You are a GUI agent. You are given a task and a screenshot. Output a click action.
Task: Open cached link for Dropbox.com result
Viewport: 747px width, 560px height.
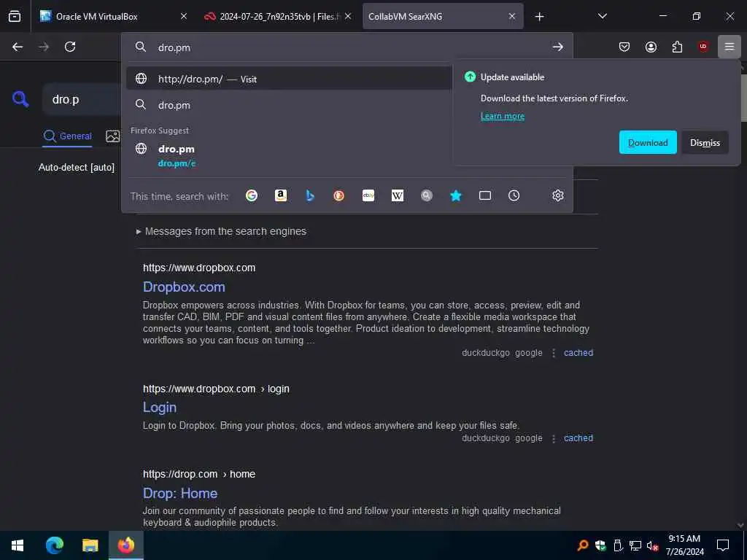pos(578,353)
